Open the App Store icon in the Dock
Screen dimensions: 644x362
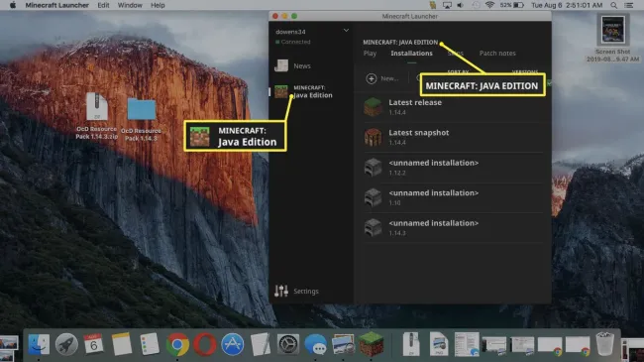point(233,344)
